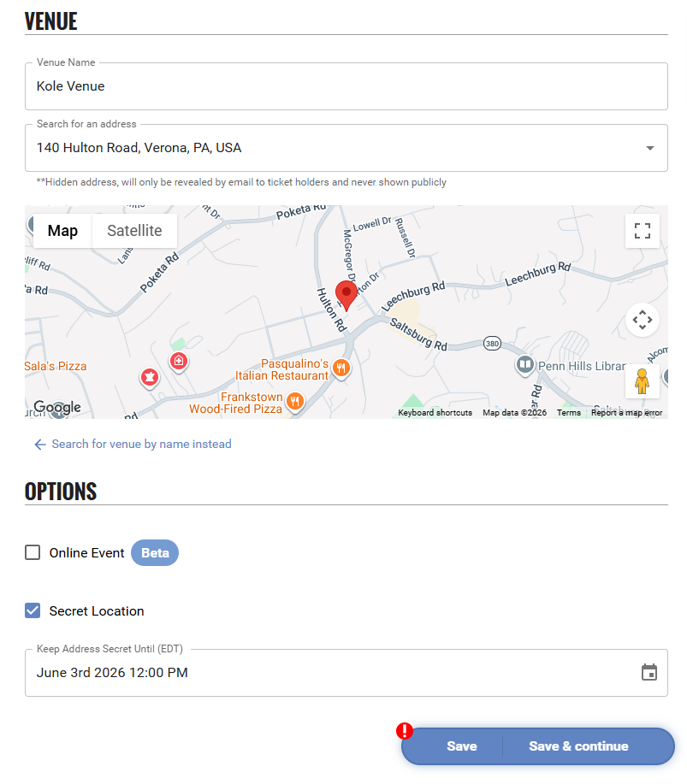The height and width of the screenshot is (784, 687).
Task: Click the Google logo on map
Action: point(57,408)
